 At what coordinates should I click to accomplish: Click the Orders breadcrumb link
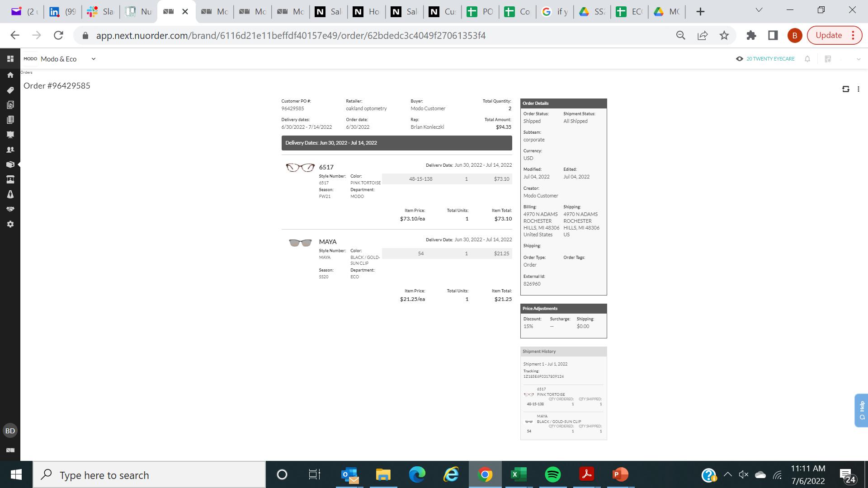point(26,72)
